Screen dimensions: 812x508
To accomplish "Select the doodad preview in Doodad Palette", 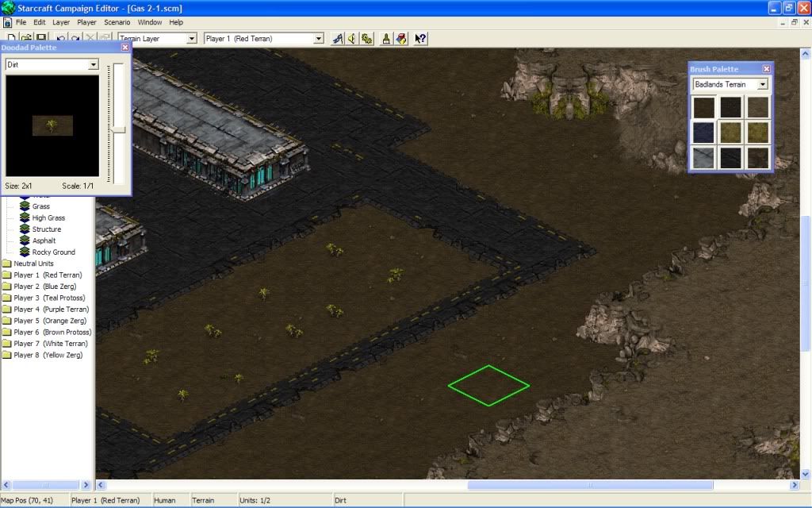I will click(x=52, y=125).
